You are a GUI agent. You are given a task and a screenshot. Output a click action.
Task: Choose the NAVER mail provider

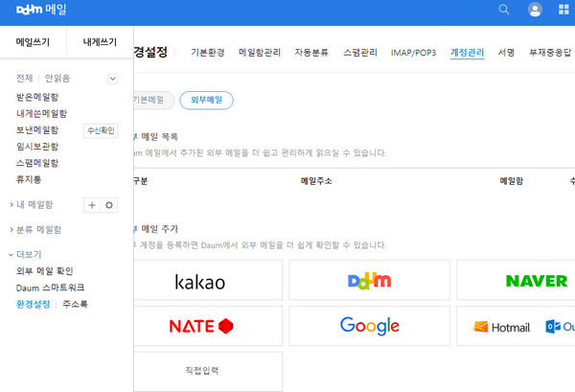click(x=516, y=280)
